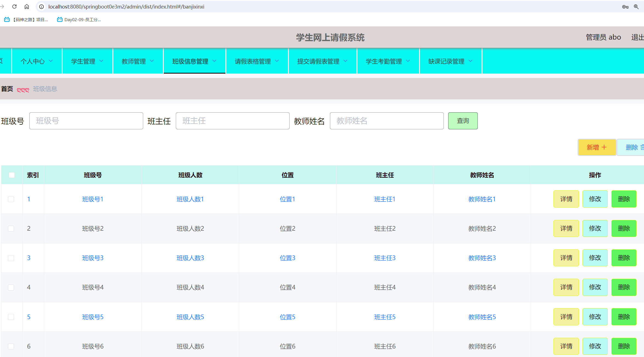Check the checkbox for row 班级号1

tap(11, 199)
